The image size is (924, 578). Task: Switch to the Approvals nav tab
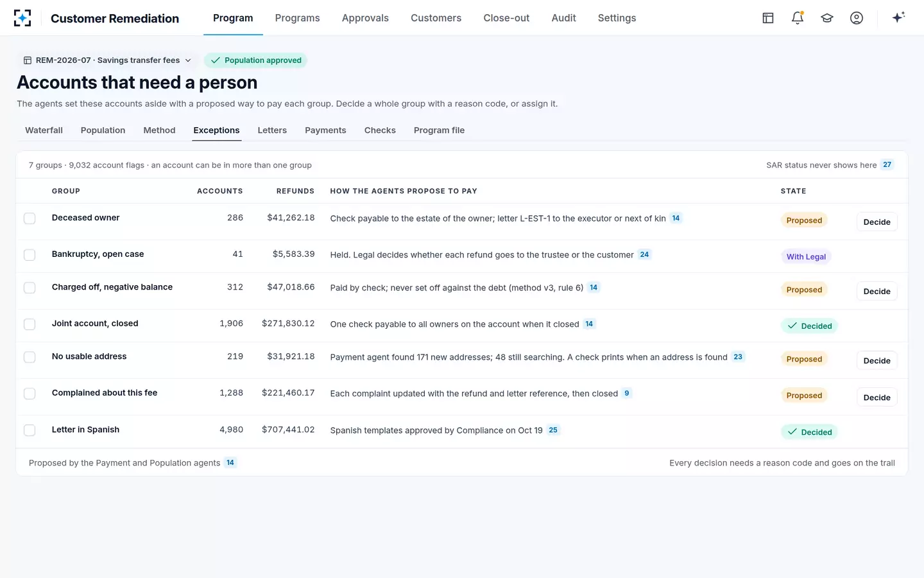click(x=365, y=18)
